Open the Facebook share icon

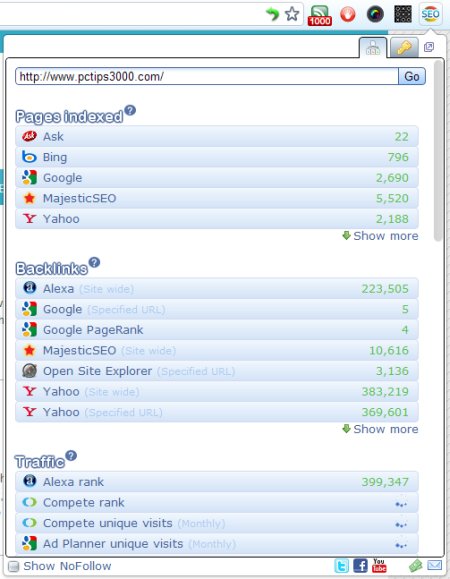coord(360,566)
